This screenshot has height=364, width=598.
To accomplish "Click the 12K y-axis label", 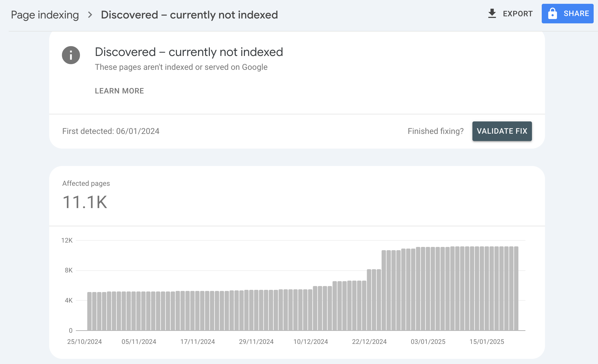I will (67, 240).
